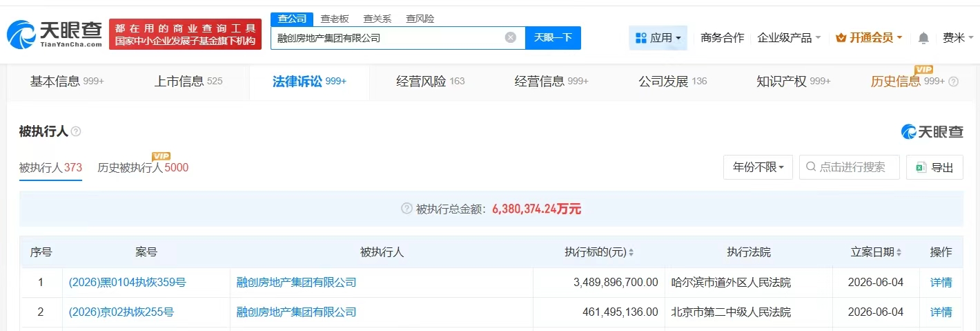Click the red promotional banner beside the logo

coord(186,35)
